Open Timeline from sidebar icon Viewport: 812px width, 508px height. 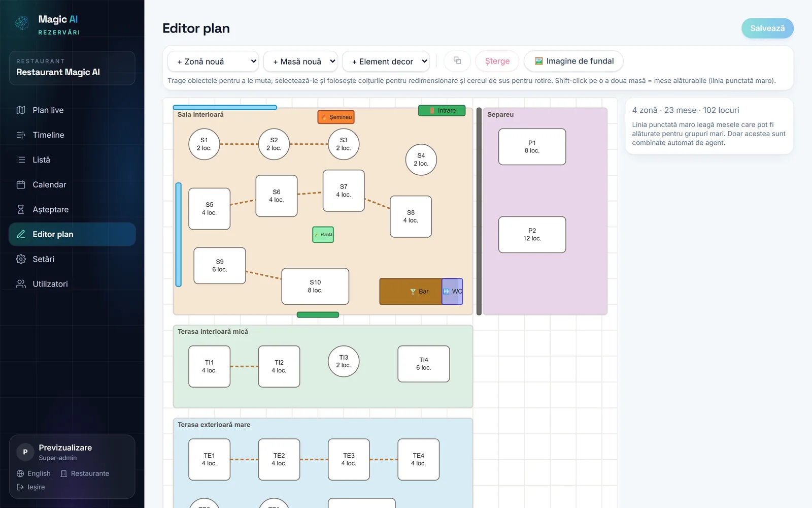pos(21,135)
